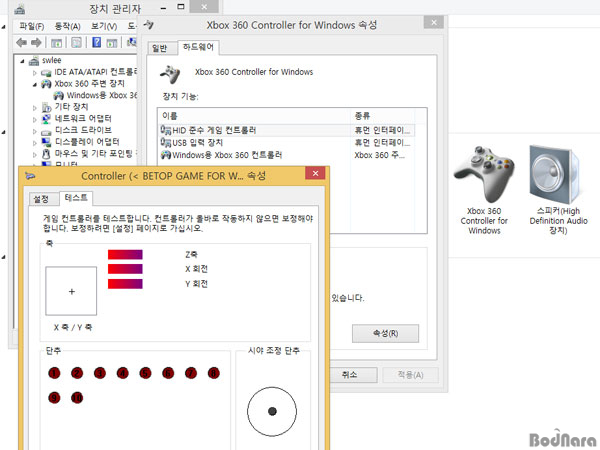The width and height of the screenshot is (600, 450).
Task: Click the large controller icon in the 하드웨어 tab
Action: pyautogui.click(x=170, y=75)
